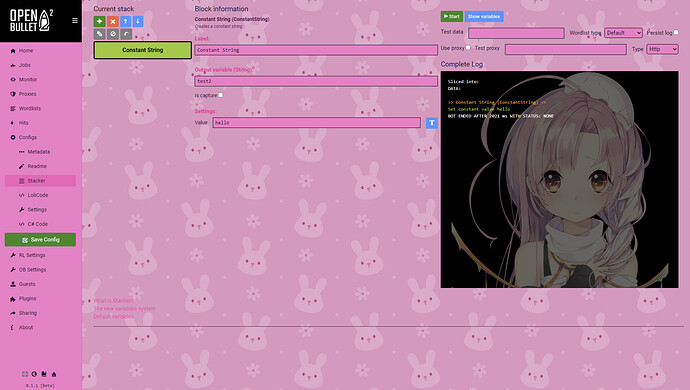Screen dimensions: 690x390
Task: Delete selected block with red X
Action: pyautogui.click(x=113, y=21)
